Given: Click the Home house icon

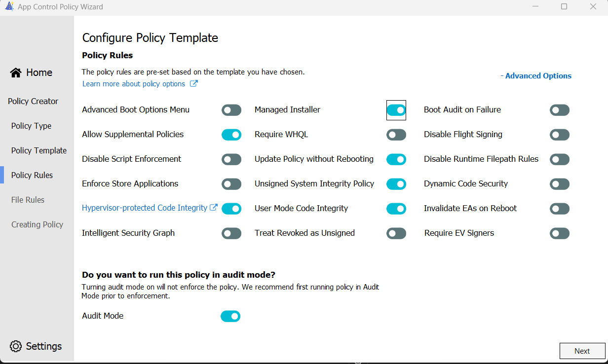Looking at the screenshot, I should click(x=16, y=73).
